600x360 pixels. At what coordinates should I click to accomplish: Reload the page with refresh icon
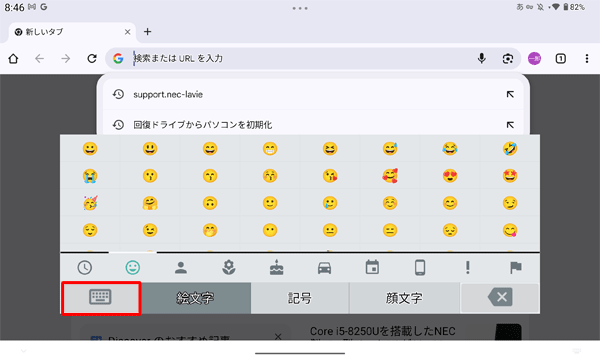tap(92, 59)
